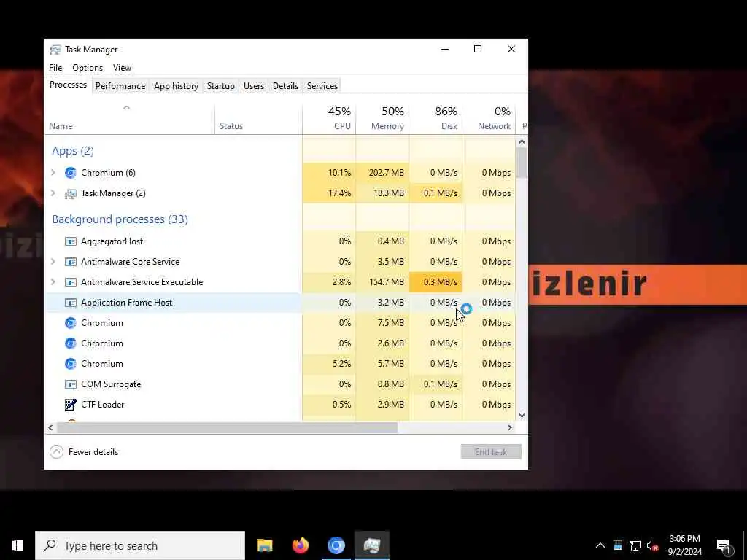Open the View menu

[122, 68]
